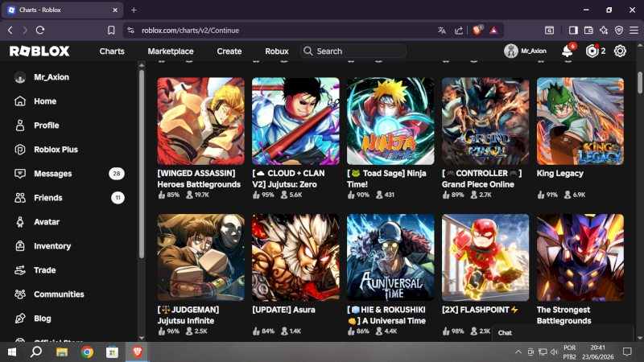Open Mr_Axion in the sidebar
Viewport: 644px width, 362px height.
(x=42, y=77)
